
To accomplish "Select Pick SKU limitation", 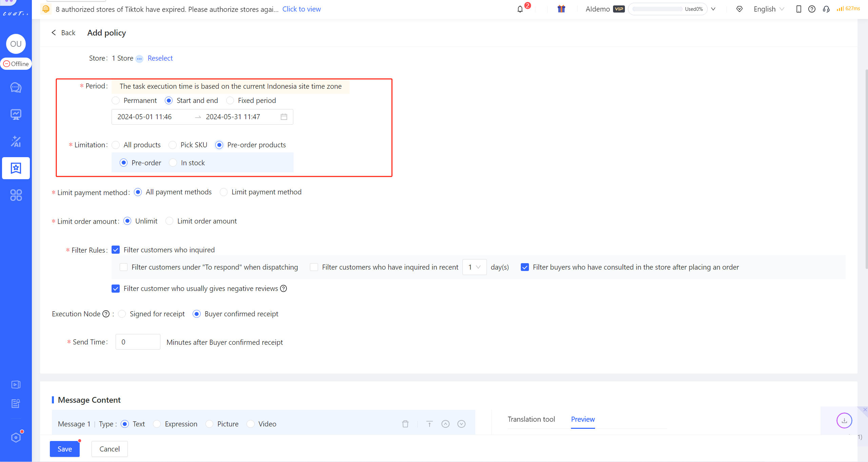I will point(173,145).
